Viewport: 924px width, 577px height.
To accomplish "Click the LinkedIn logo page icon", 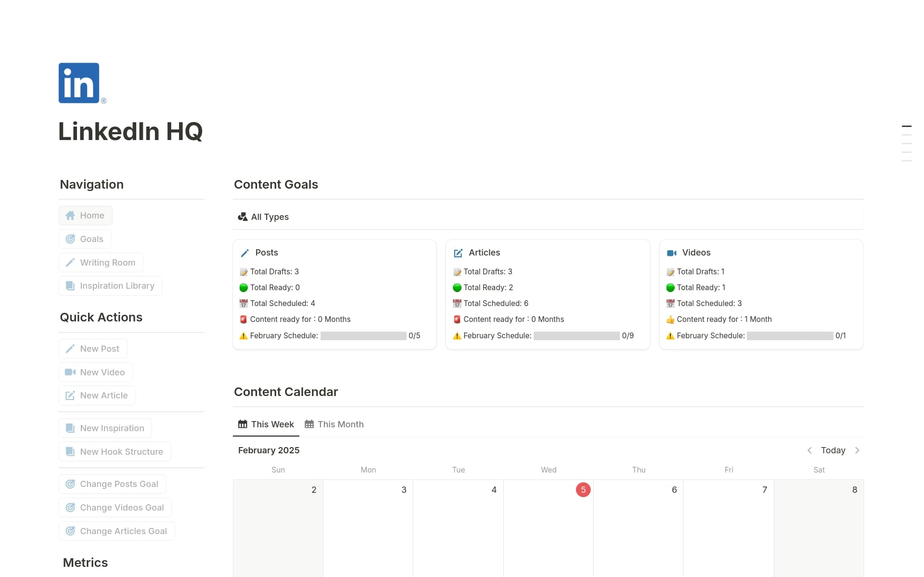I will [x=82, y=83].
